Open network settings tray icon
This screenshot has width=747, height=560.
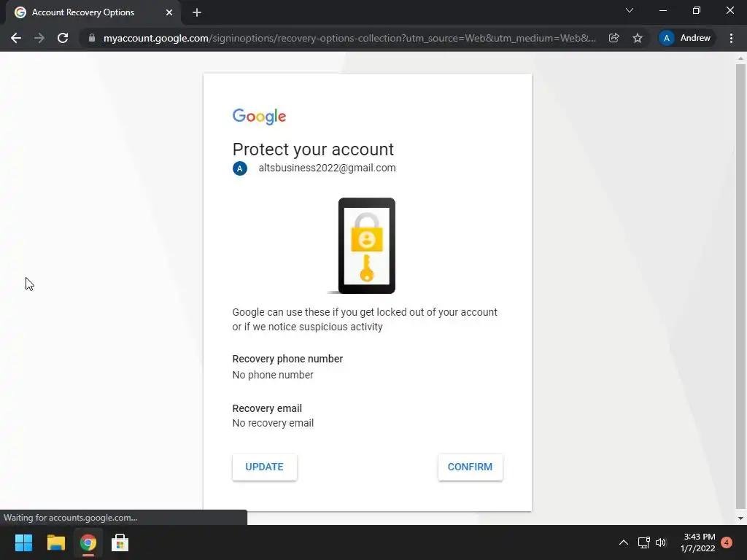click(x=643, y=542)
